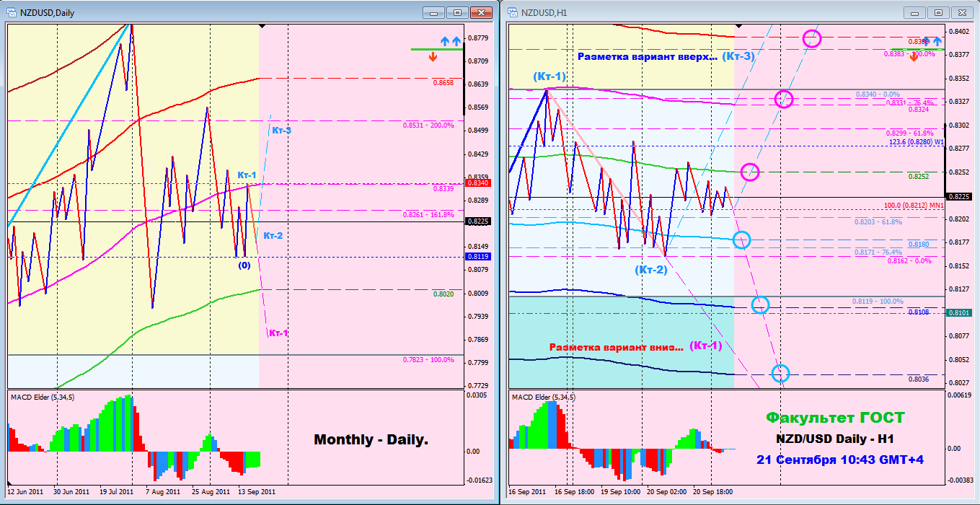Minimize the NZDUSD,Daily chart window
The width and height of the screenshot is (980, 505).
[x=434, y=12]
